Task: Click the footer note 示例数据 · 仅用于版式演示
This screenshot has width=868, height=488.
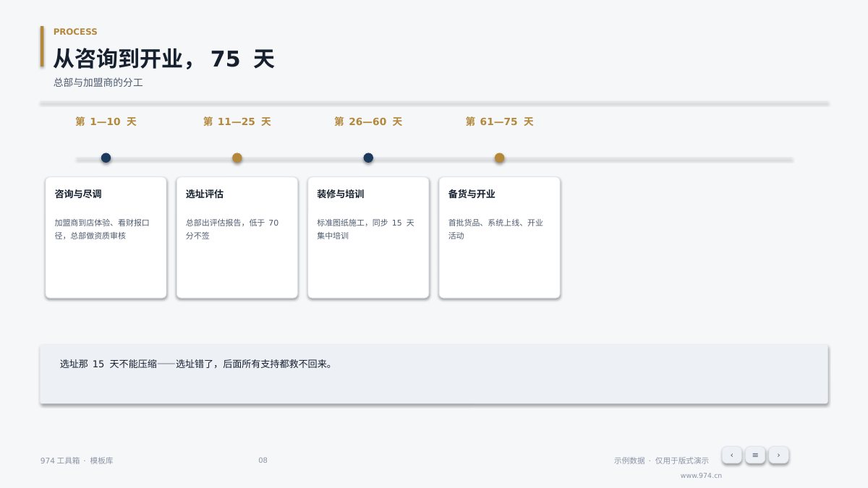Action: tap(661, 461)
